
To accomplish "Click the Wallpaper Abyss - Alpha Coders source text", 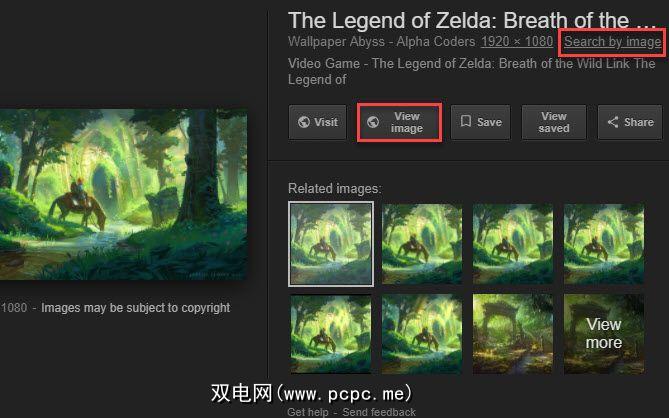I will coord(381,42).
